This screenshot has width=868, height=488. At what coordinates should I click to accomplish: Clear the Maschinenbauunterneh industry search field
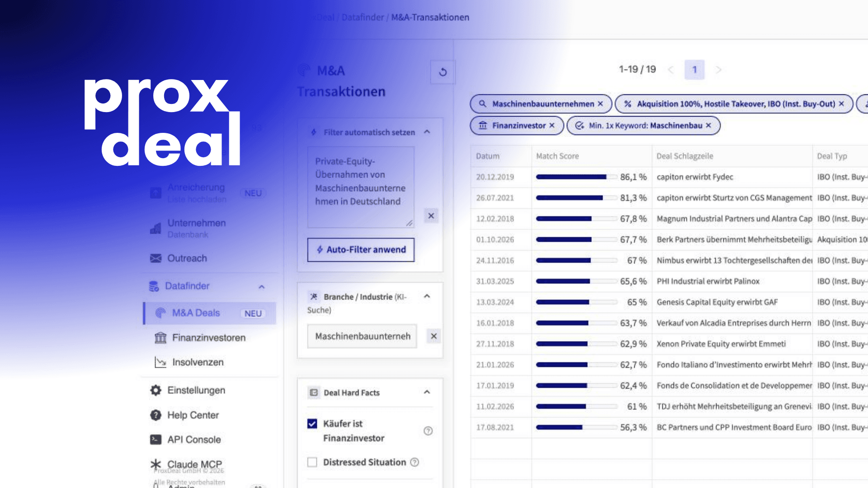click(x=434, y=336)
